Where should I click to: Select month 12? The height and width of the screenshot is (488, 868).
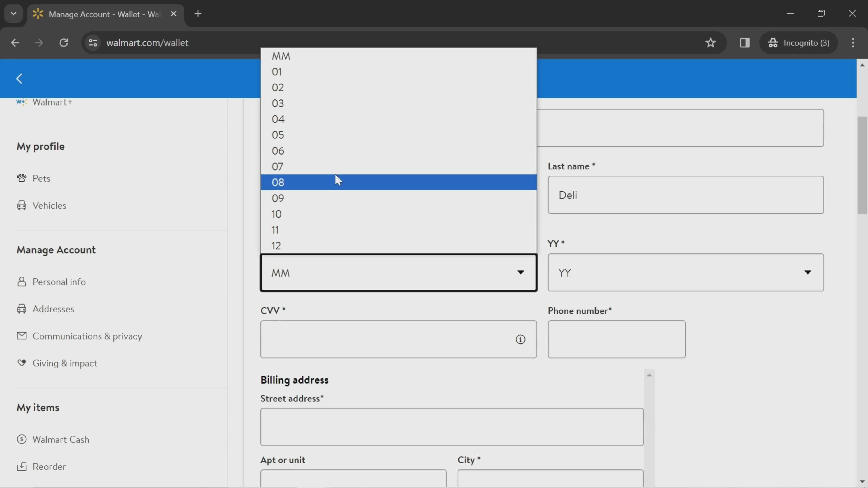click(x=399, y=246)
